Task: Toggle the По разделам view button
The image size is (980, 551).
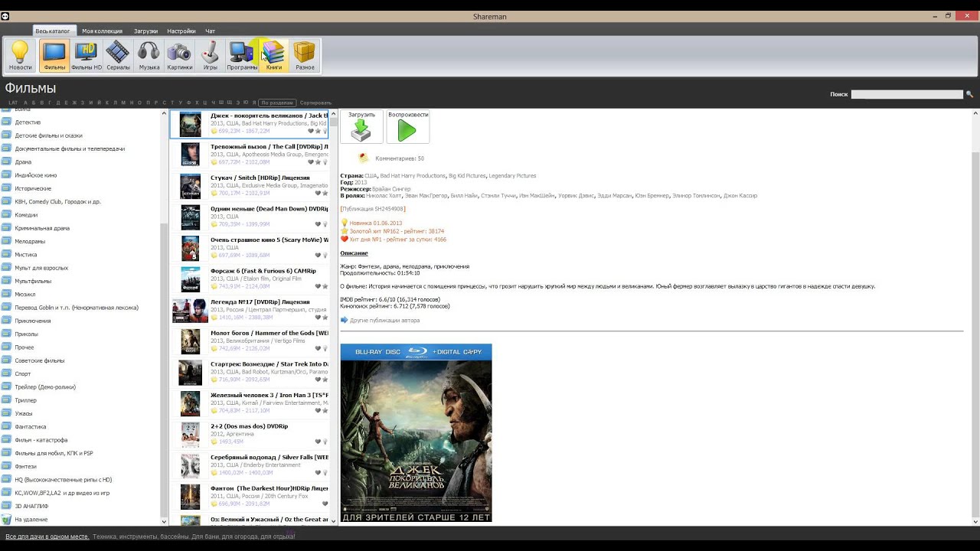Action: [x=277, y=103]
